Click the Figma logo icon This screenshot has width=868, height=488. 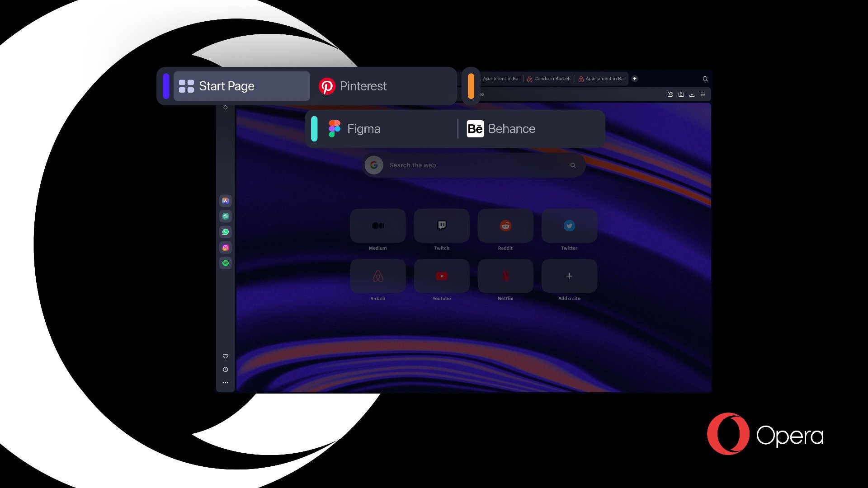click(335, 129)
